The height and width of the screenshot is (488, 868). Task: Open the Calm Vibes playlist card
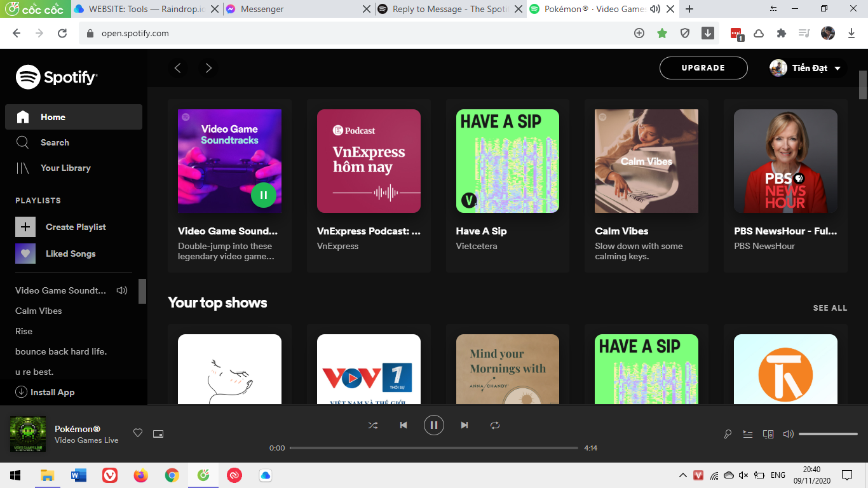click(x=646, y=186)
